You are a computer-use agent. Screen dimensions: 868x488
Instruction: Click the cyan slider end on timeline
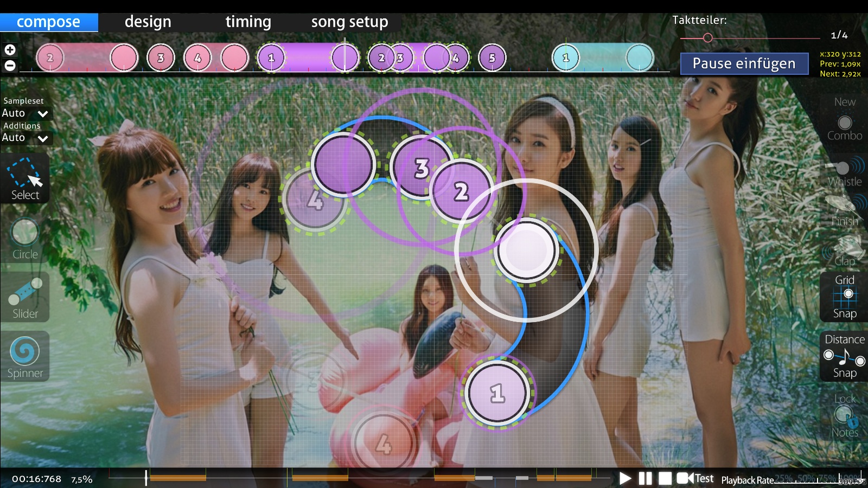click(640, 57)
